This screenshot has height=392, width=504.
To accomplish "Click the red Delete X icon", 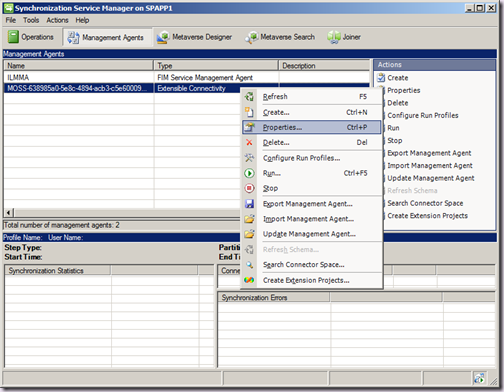I will click(249, 143).
